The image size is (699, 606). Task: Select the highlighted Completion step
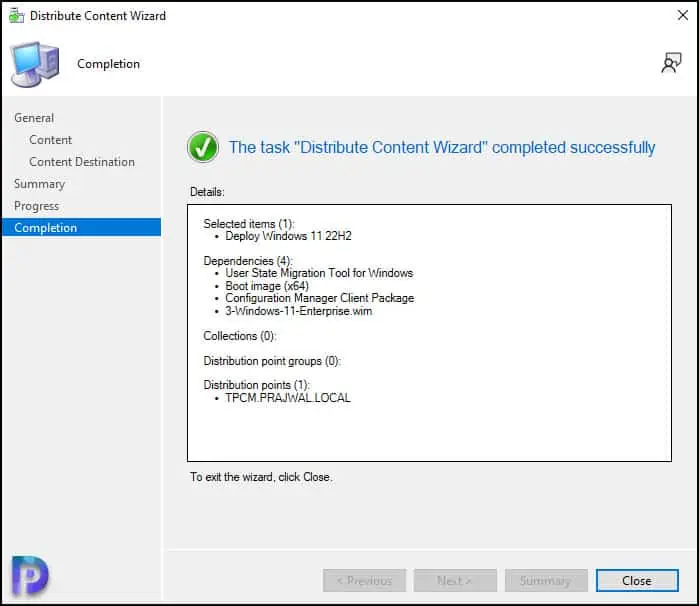pyautogui.click(x=82, y=227)
